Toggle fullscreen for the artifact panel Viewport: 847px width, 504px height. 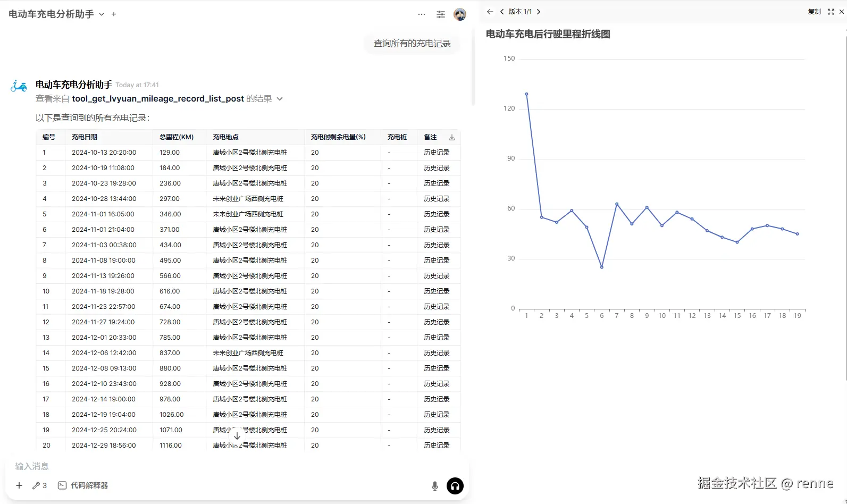[x=831, y=12]
